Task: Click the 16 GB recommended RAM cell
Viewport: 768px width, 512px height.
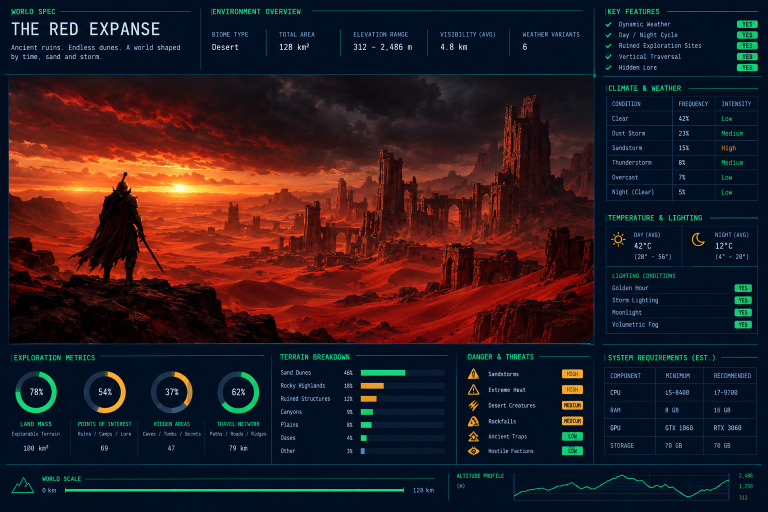Action: coord(722,410)
